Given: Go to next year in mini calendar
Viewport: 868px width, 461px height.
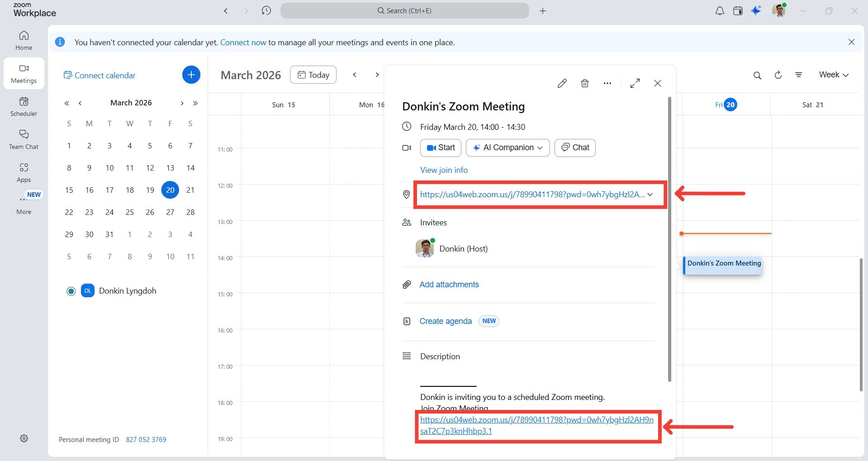Looking at the screenshot, I should [x=195, y=103].
